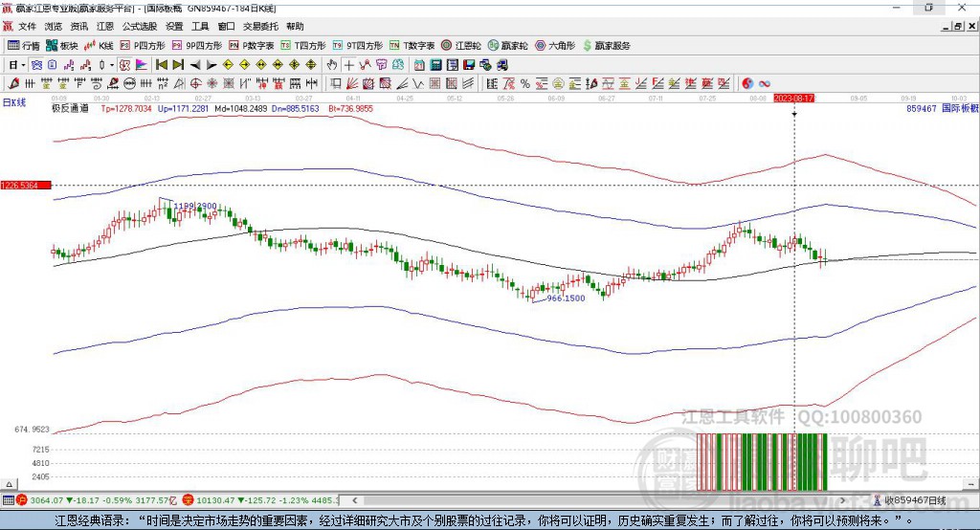Viewport: 980px width, 530px height.
Task: Open the T数字表 tool
Action: 412,46
